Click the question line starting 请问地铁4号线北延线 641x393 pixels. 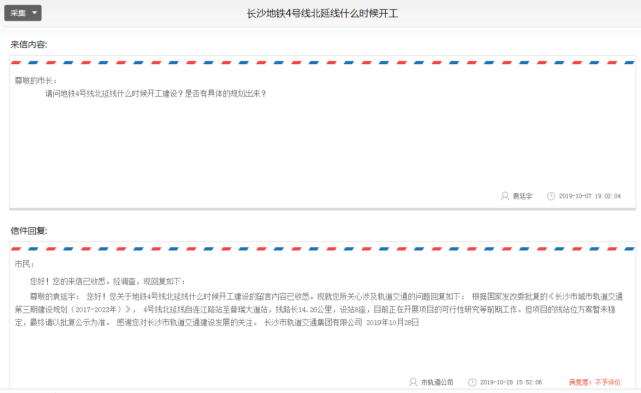156,94
